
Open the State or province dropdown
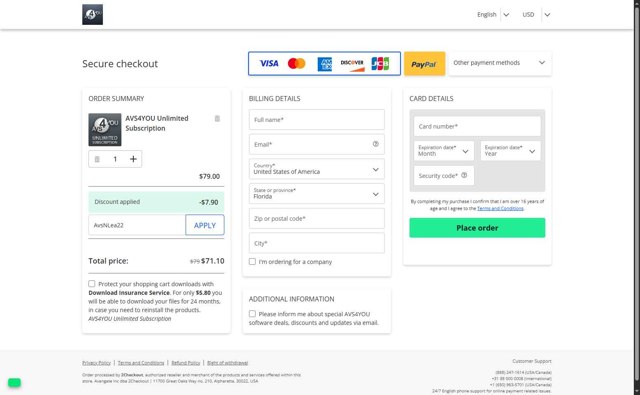(317, 194)
